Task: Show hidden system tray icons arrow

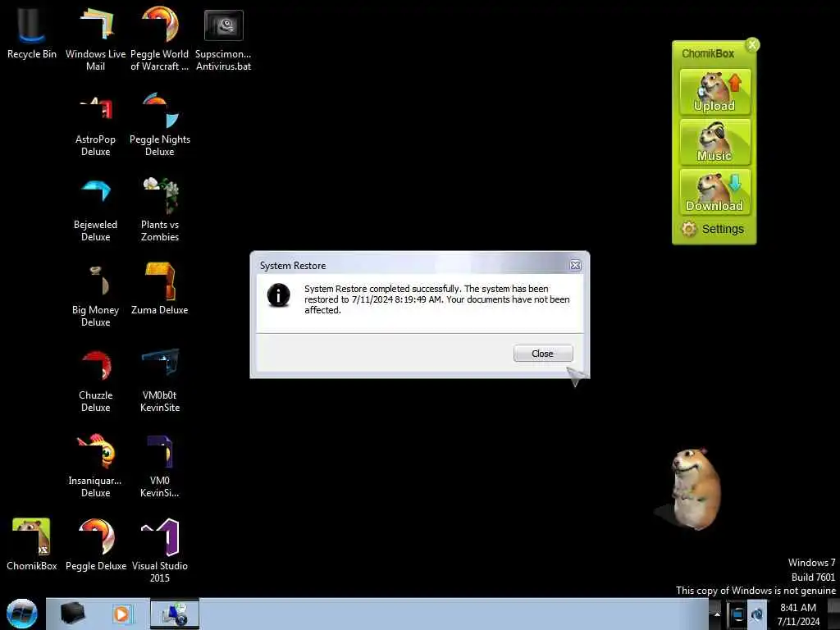Action: (717, 614)
